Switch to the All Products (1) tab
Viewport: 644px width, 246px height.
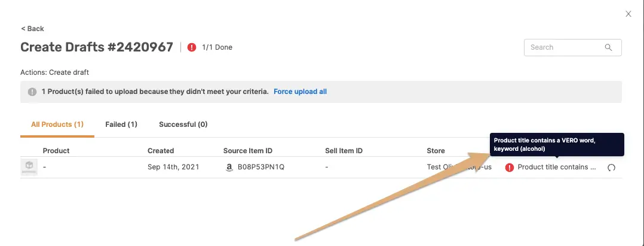click(57, 124)
